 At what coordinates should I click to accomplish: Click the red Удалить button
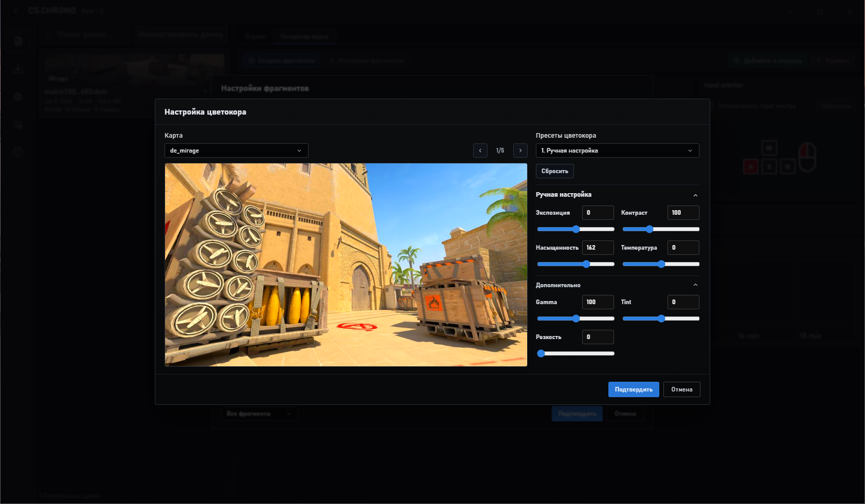click(x=834, y=61)
